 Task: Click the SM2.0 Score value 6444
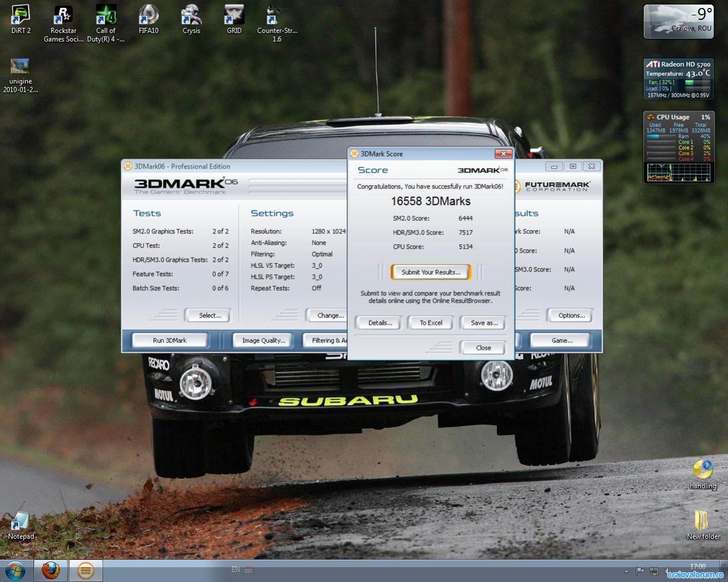466,218
